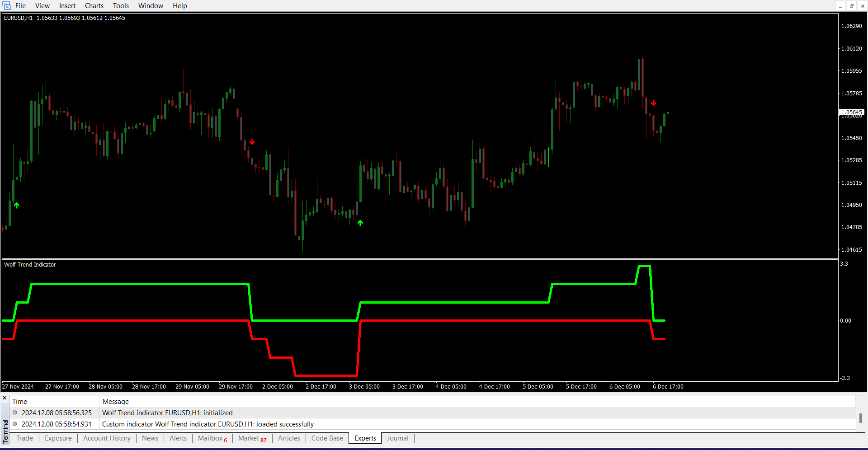
Task: Click the green buy arrow near 3 Dec 05:00
Action: point(360,223)
